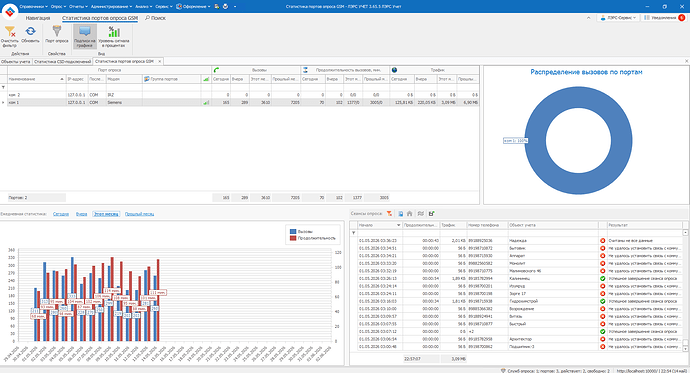Screen dimensions: 690x373
Task: Select Статистика портов опроса GSM ribbon tab
Action: tap(100, 18)
